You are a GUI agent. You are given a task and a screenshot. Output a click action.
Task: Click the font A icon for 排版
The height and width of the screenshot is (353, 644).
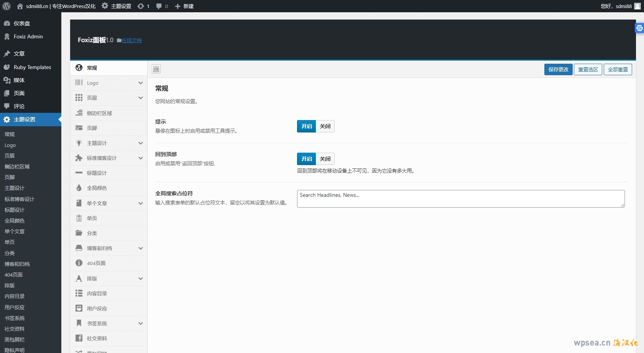point(79,278)
